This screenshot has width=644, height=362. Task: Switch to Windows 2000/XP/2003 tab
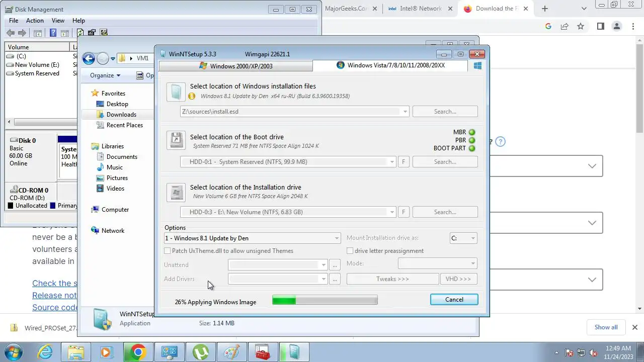pos(236,66)
